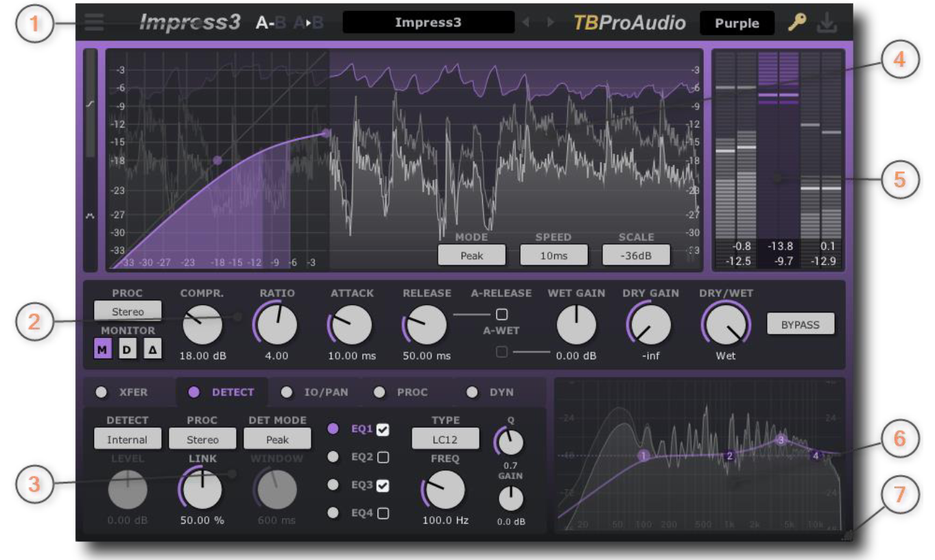Toggle the A-WET checkbox
The height and width of the screenshot is (560, 935).
(x=501, y=352)
